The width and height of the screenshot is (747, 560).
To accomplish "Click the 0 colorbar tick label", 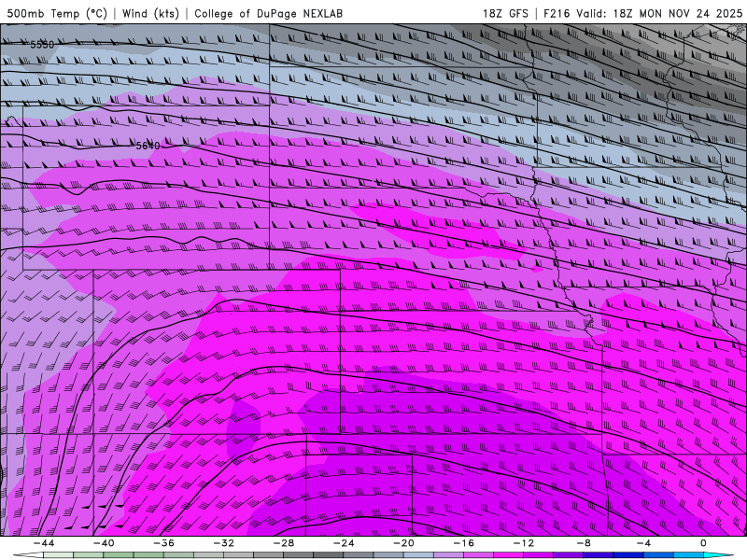I will (x=704, y=543).
